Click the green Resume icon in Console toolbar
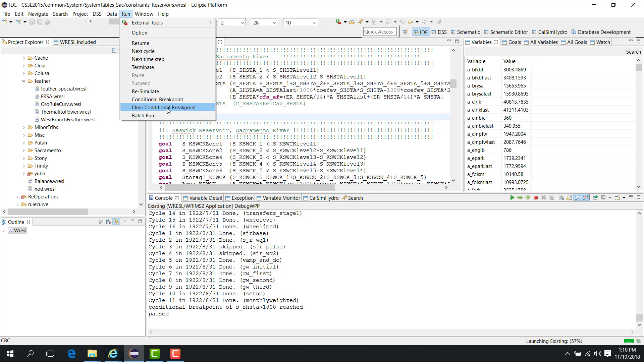The width and height of the screenshot is (644, 362). [x=512, y=198]
